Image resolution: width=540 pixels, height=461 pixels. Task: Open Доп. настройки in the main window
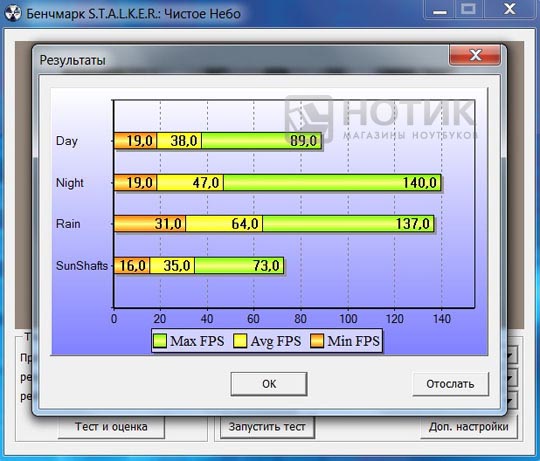[469, 427]
